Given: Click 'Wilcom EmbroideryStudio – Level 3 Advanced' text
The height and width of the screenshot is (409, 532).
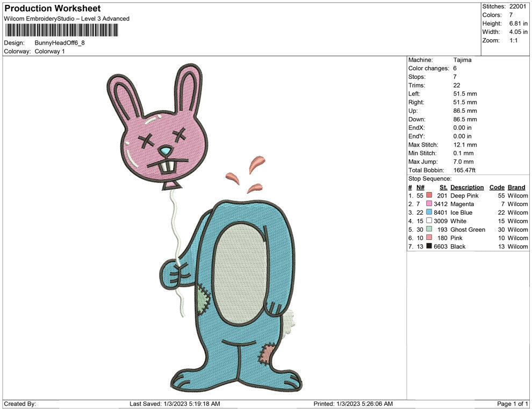Looking at the screenshot, I should point(67,19).
